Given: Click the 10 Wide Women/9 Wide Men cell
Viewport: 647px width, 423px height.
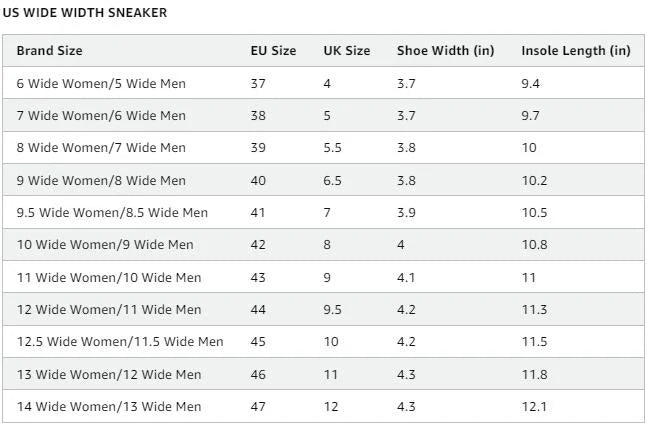Looking at the screenshot, I should [105, 245].
